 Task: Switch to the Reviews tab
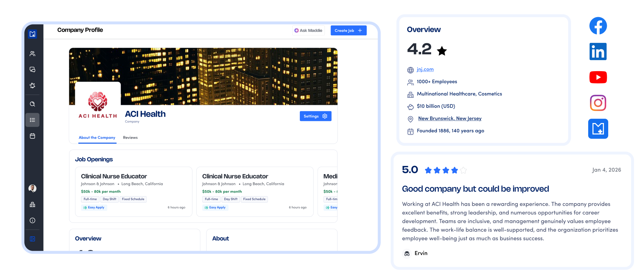point(130,138)
